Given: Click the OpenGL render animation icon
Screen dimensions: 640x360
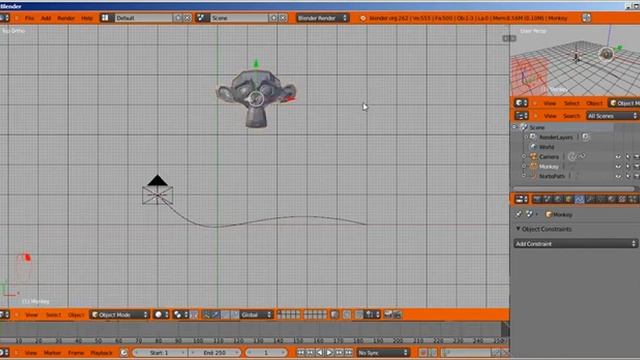Looking at the screenshot, I should coord(397,315).
